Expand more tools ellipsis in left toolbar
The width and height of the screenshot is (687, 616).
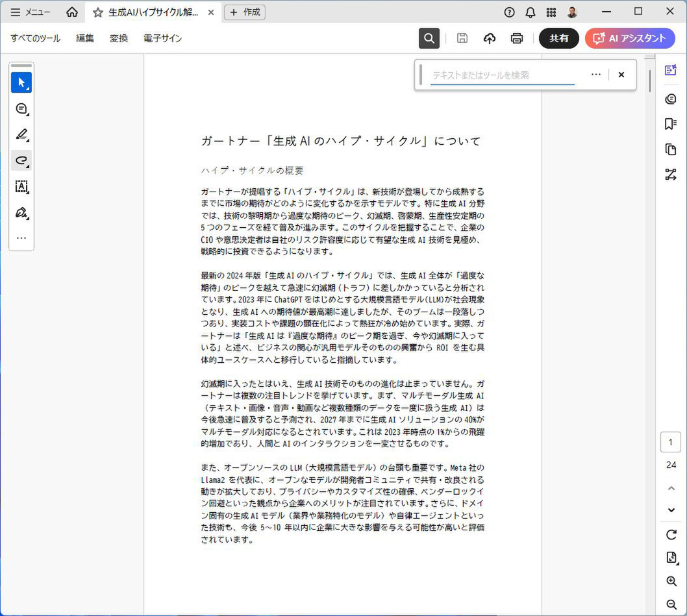coord(21,238)
